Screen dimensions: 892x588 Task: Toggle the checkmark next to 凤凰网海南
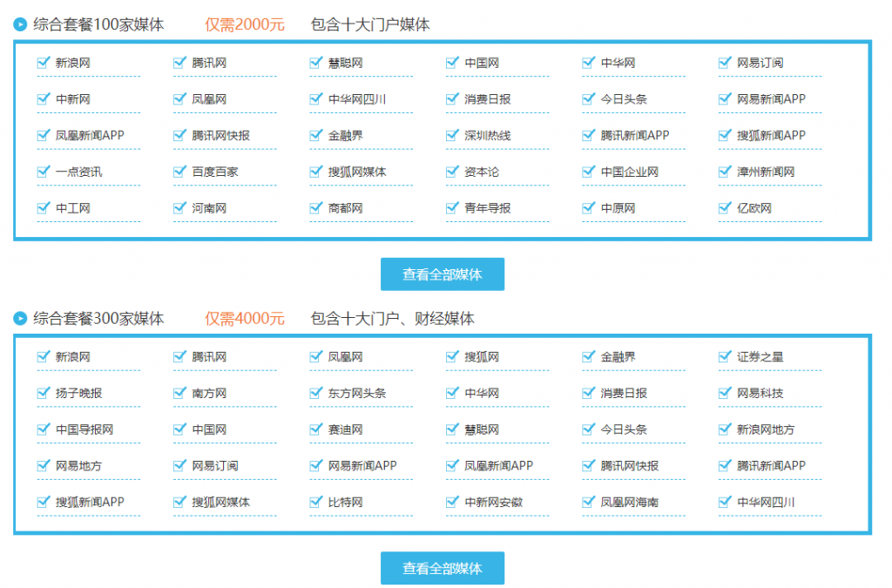coord(589,502)
